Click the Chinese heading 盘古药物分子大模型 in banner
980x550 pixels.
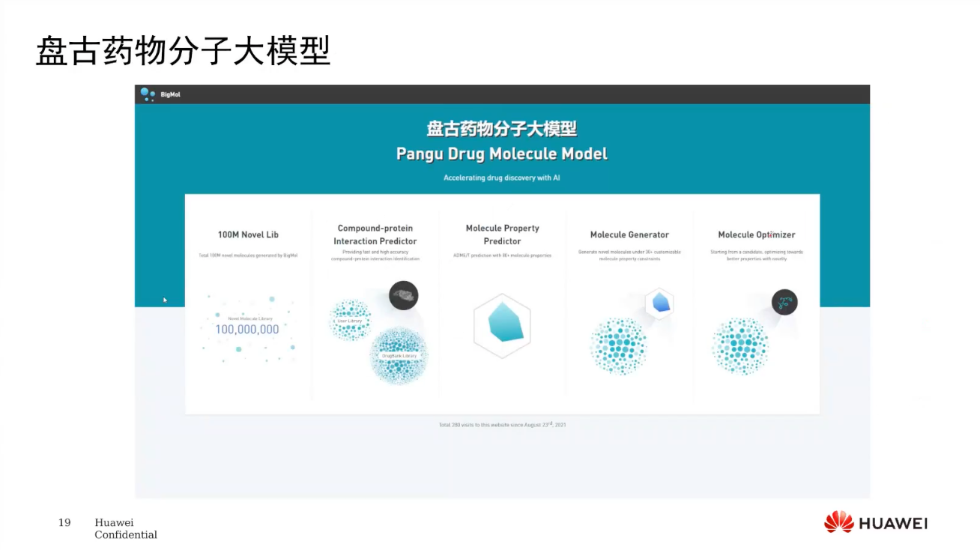(x=502, y=129)
